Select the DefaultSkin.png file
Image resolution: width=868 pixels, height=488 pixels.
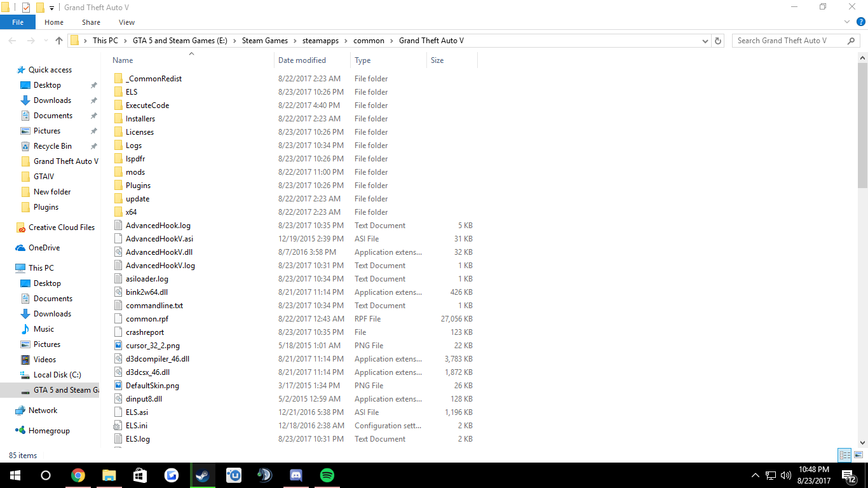(x=153, y=386)
